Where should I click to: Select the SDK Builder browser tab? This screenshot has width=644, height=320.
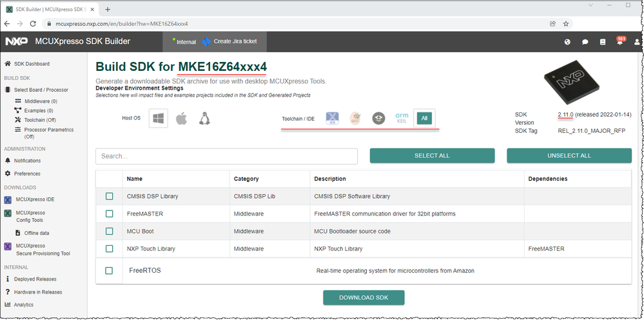[x=50, y=9]
